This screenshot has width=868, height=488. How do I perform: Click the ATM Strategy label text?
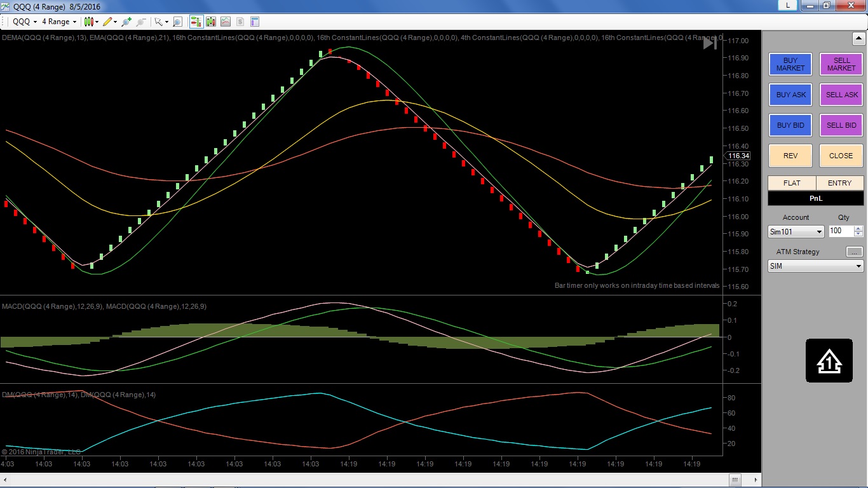pyautogui.click(x=797, y=252)
